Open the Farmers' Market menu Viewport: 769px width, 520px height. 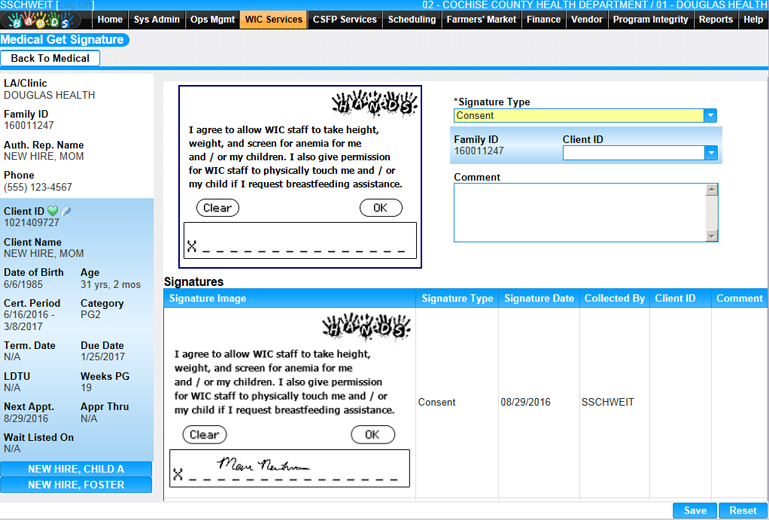481,19
